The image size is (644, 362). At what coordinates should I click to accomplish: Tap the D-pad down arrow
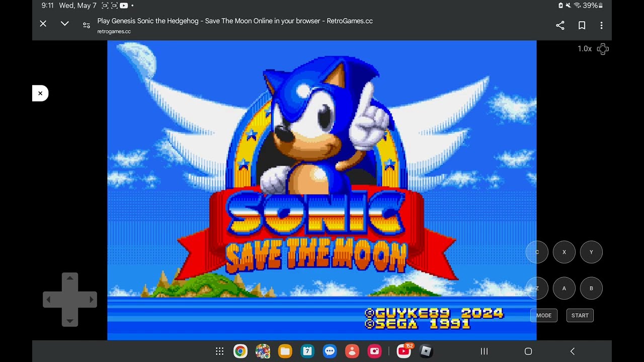point(70,320)
